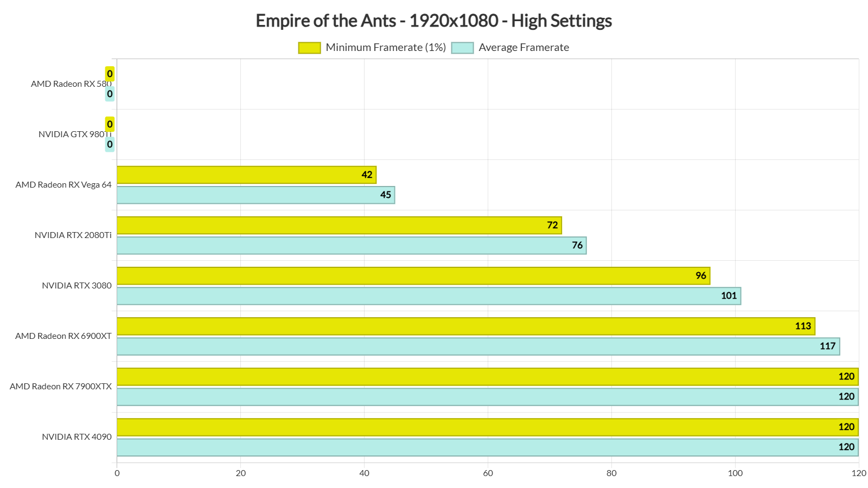
Task: Click the Vega 64 minimum bar showing 42
Action: [x=246, y=175]
